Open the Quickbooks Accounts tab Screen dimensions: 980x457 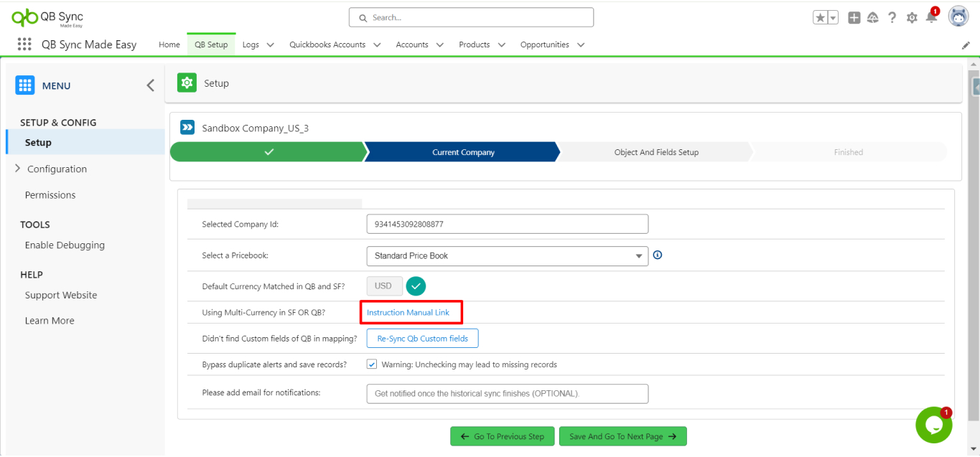pos(327,44)
